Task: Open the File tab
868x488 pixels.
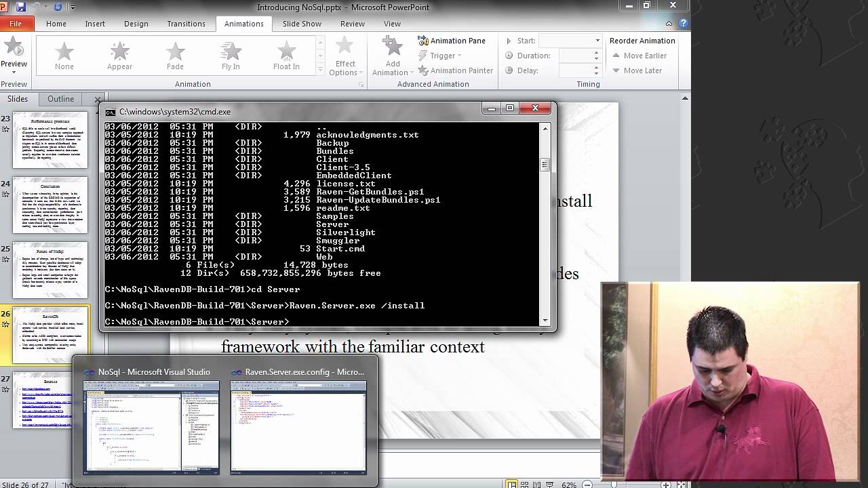Action: point(16,24)
